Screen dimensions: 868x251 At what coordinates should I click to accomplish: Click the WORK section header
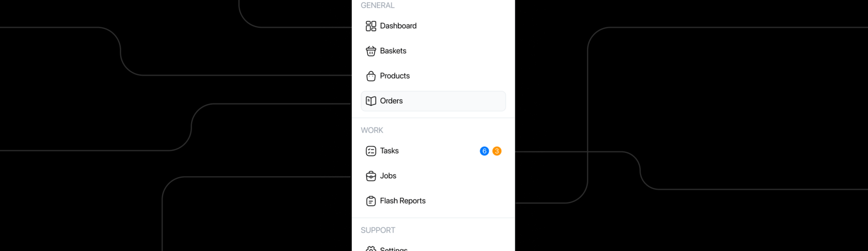[x=372, y=131]
